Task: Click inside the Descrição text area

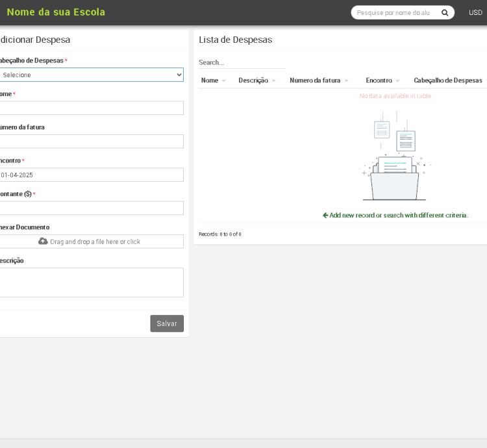Action: click(x=91, y=282)
